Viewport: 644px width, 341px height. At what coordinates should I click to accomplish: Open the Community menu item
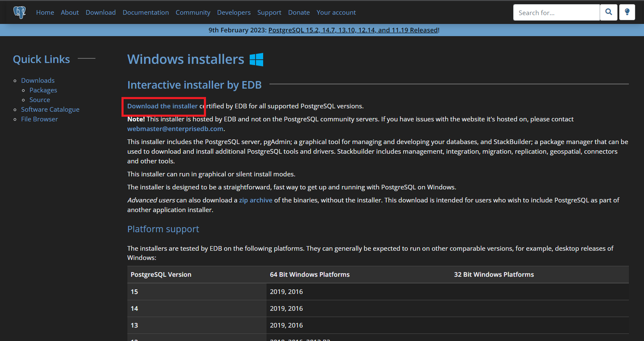pyautogui.click(x=193, y=12)
